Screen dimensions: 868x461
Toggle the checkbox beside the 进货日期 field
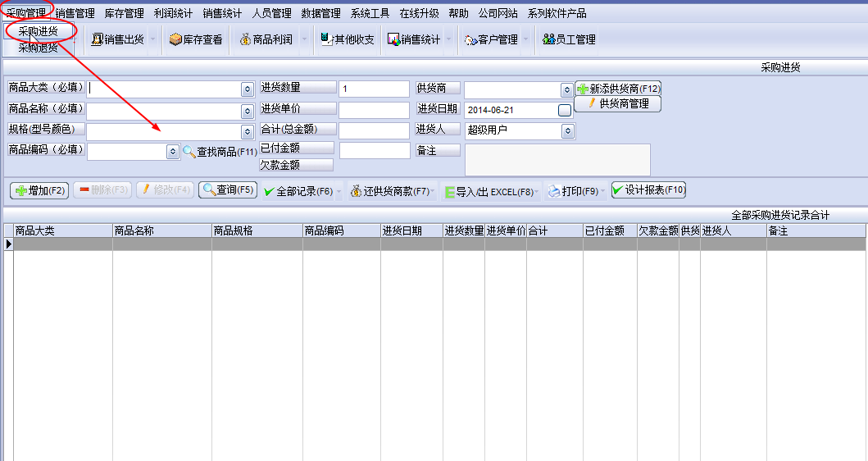(x=564, y=110)
